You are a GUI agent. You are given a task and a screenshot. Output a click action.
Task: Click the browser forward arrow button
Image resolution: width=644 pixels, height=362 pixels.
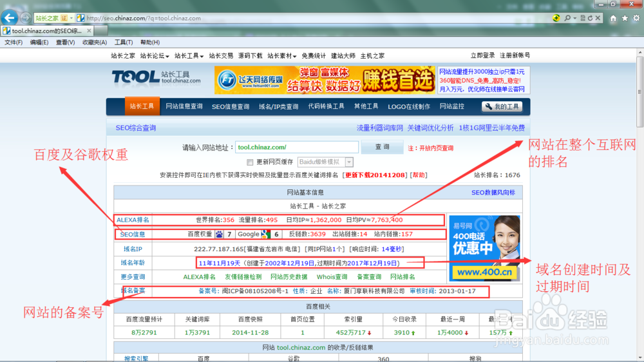[26, 18]
